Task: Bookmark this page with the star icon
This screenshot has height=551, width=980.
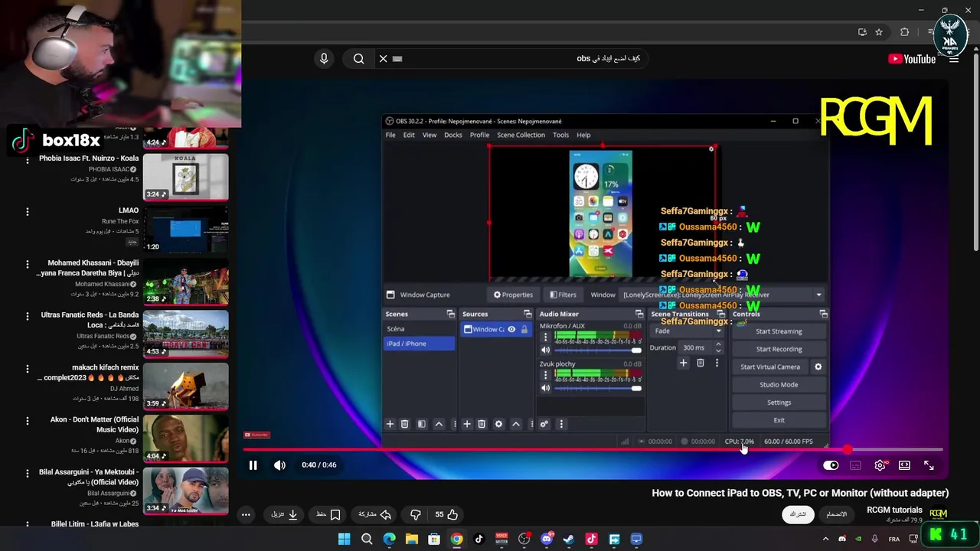Action: [x=879, y=32]
